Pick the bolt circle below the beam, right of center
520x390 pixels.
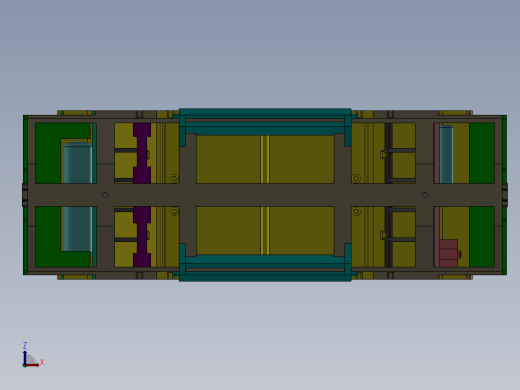click(x=356, y=212)
